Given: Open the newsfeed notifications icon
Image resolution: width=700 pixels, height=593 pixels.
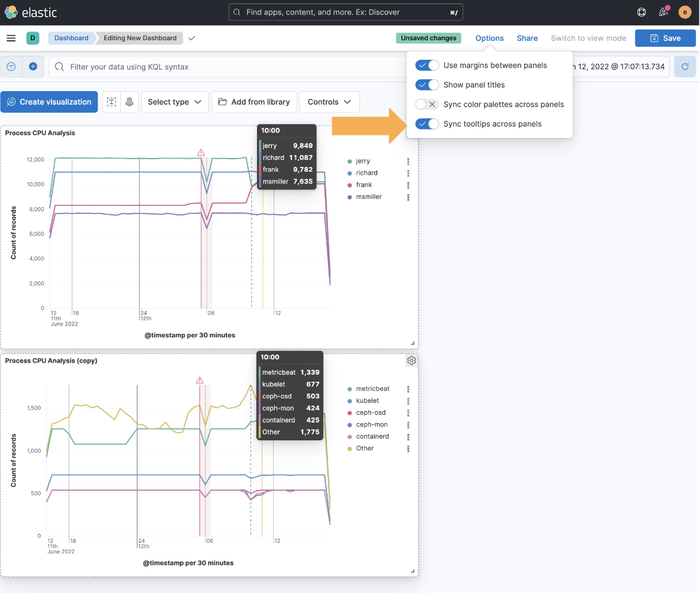Looking at the screenshot, I should click(x=663, y=12).
